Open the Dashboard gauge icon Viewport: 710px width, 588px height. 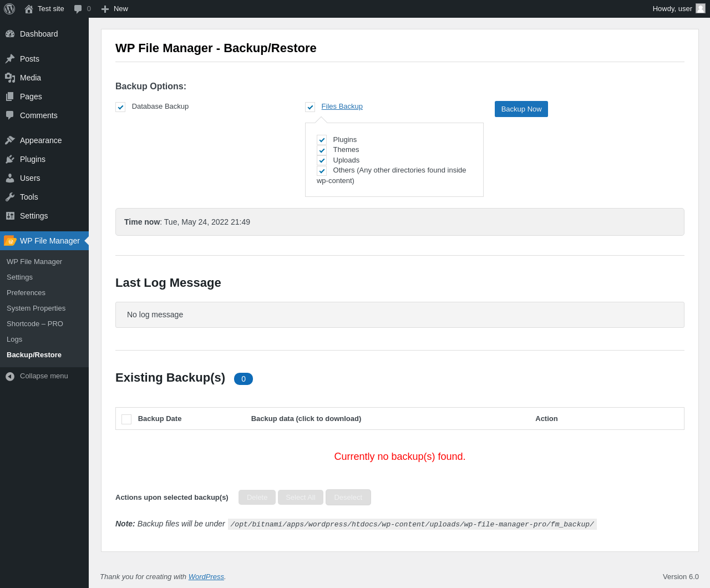point(10,34)
